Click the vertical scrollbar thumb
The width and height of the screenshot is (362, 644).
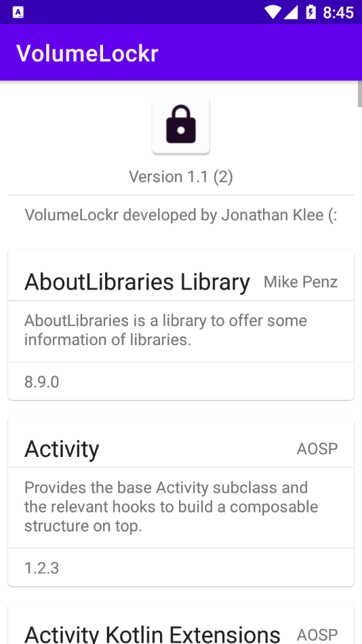point(360,94)
